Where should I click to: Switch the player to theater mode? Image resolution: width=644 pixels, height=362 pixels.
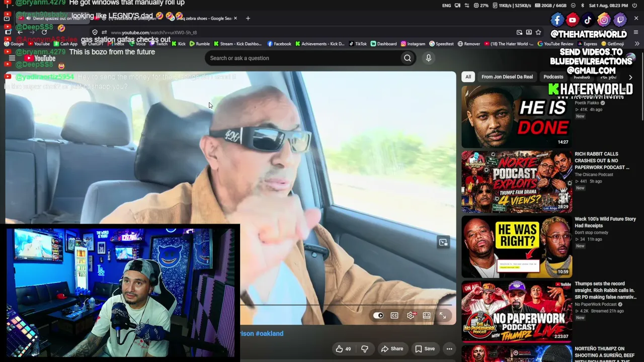pyautogui.click(x=427, y=316)
